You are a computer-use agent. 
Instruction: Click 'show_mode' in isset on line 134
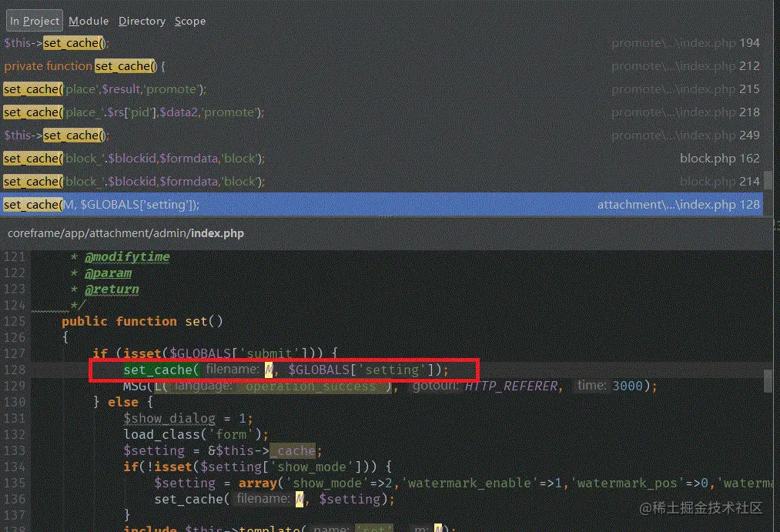(x=316, y=467)
